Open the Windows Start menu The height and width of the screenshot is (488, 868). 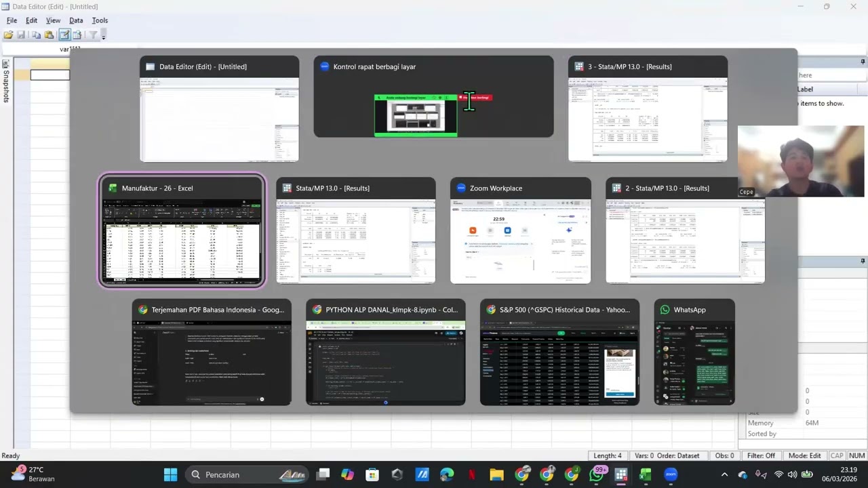click(x=170, y=474)
